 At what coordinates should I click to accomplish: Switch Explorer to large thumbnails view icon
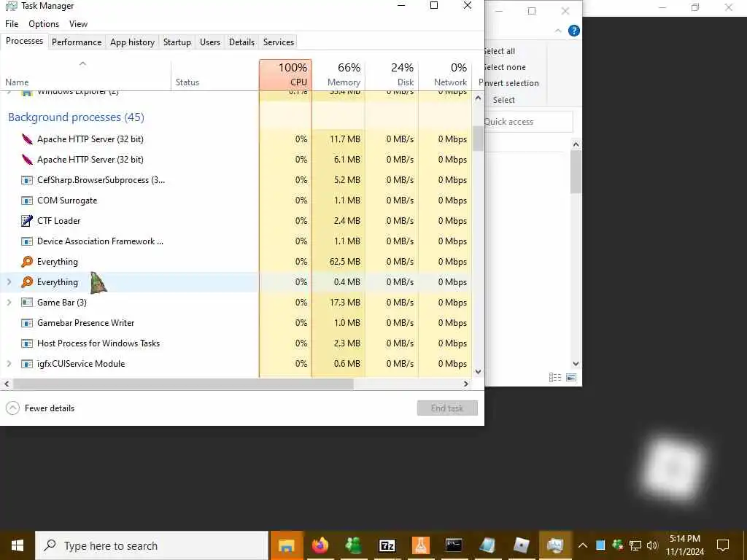click(571, 378)
